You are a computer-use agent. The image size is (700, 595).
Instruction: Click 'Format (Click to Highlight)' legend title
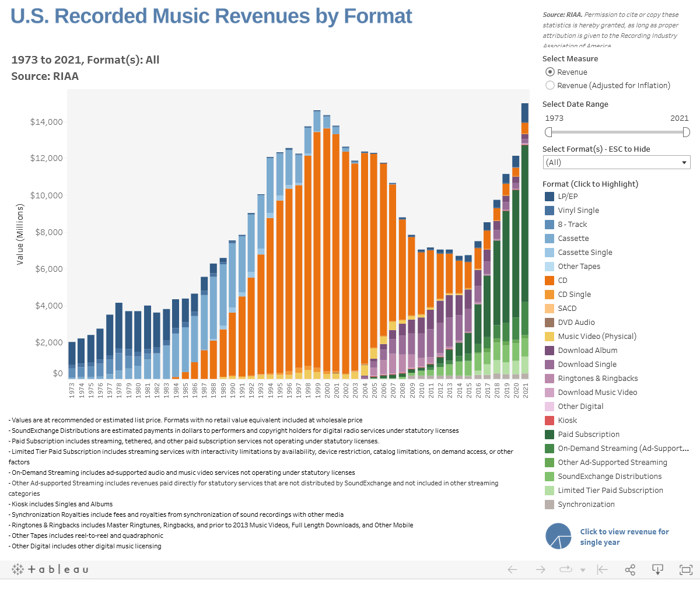click(590, 184)
